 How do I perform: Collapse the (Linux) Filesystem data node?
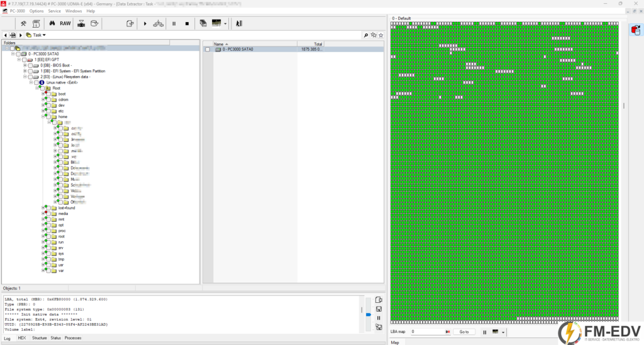click(x=25, y=77)
